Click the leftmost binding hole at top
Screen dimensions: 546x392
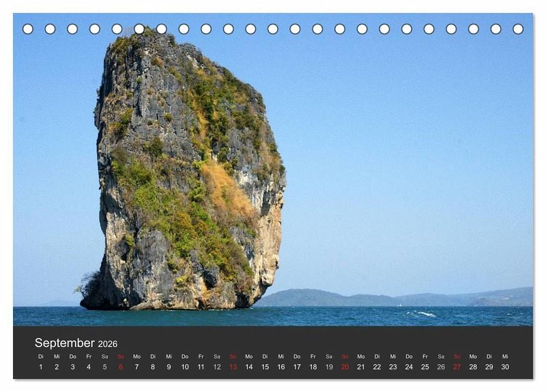click(28, 29)
